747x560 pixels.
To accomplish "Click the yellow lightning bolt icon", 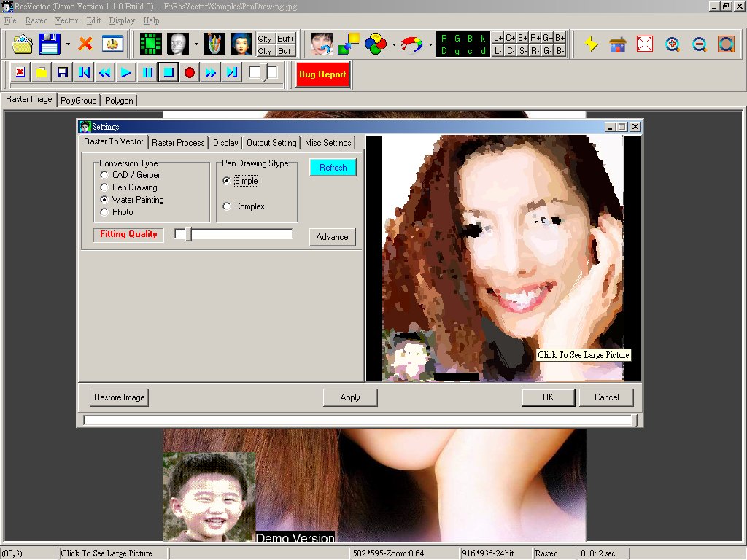I will pos(591,44).
